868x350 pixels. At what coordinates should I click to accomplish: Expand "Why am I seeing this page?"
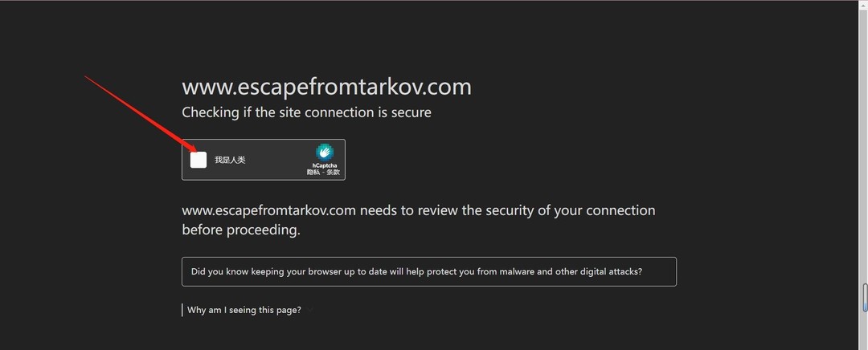point(244,310)
